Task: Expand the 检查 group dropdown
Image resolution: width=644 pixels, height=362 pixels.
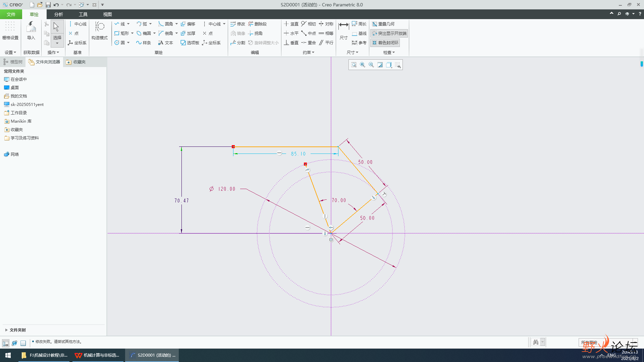Action: pos(389,52)
